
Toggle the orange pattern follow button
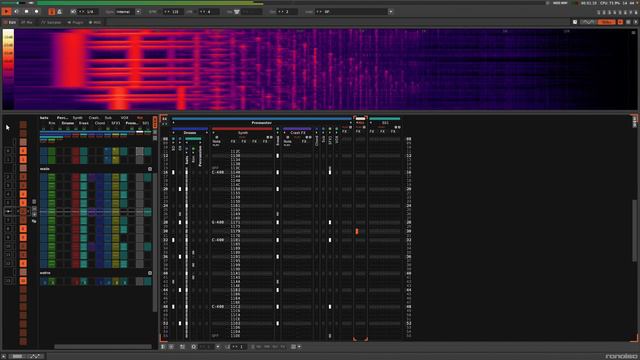tap(52, 11)
